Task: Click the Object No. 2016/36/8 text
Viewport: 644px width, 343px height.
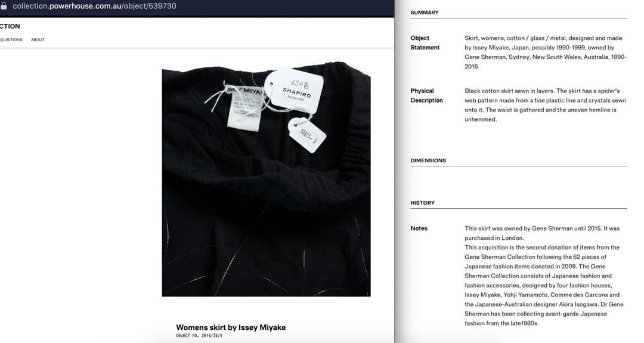Action: pos(199,336)
